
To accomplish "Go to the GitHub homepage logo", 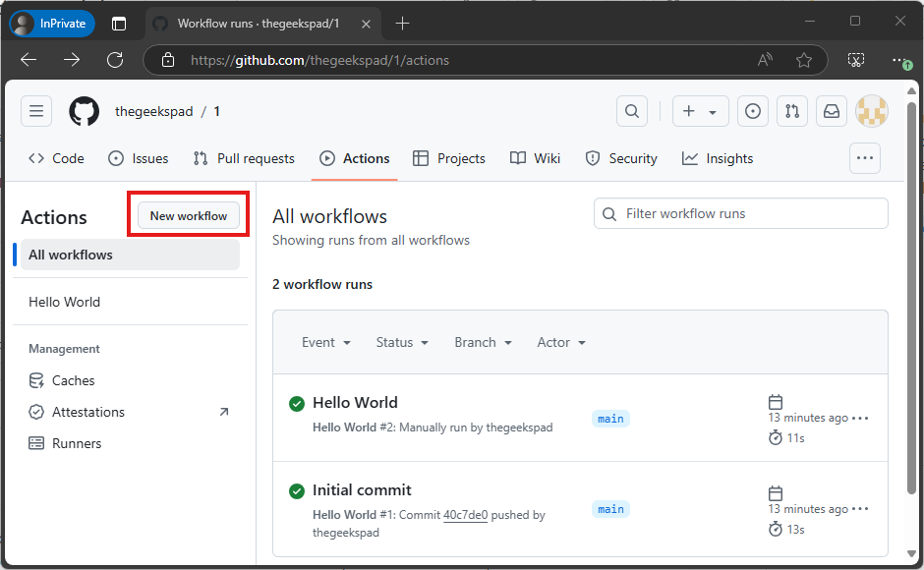I will [84, 111].
